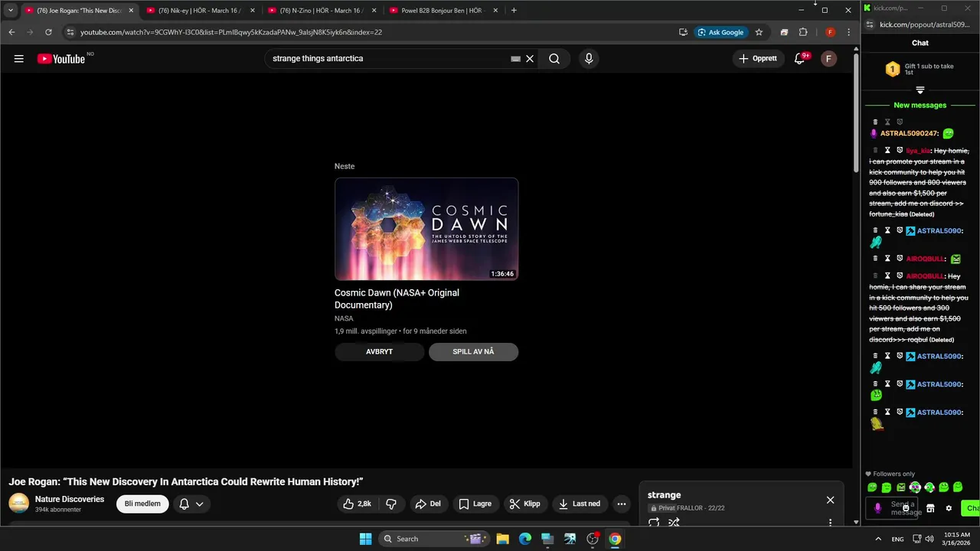This screenshot has width=980, height=551.
Task: Open the playlist three-dot options menu
Action: click(830, 523)
